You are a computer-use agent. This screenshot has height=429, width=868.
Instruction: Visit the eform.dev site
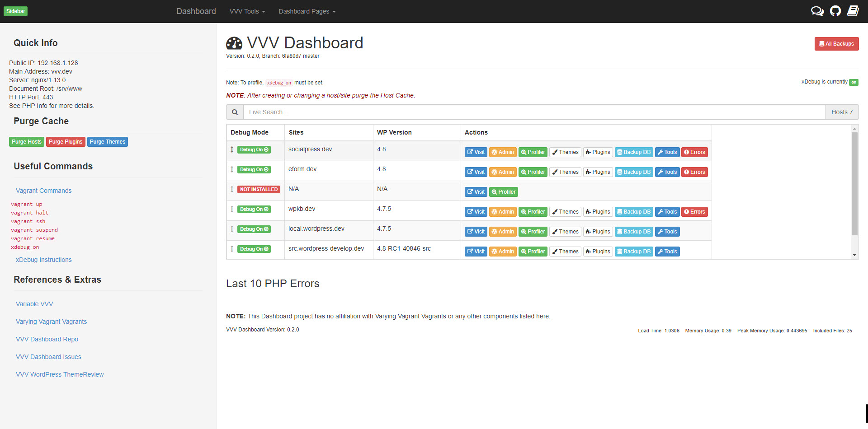point(476,172)
